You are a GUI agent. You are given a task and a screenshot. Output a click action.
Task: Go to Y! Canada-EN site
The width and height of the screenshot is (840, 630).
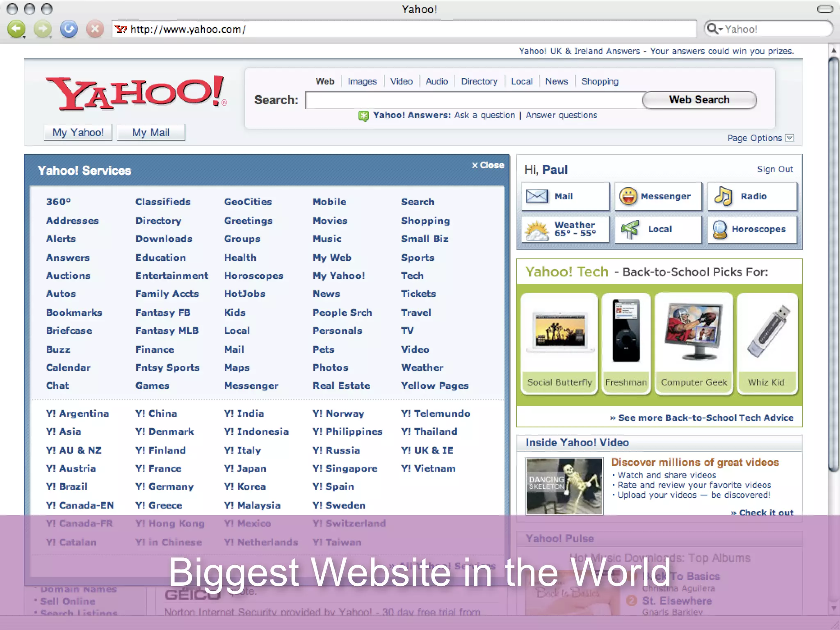click(x=80, y=505)
